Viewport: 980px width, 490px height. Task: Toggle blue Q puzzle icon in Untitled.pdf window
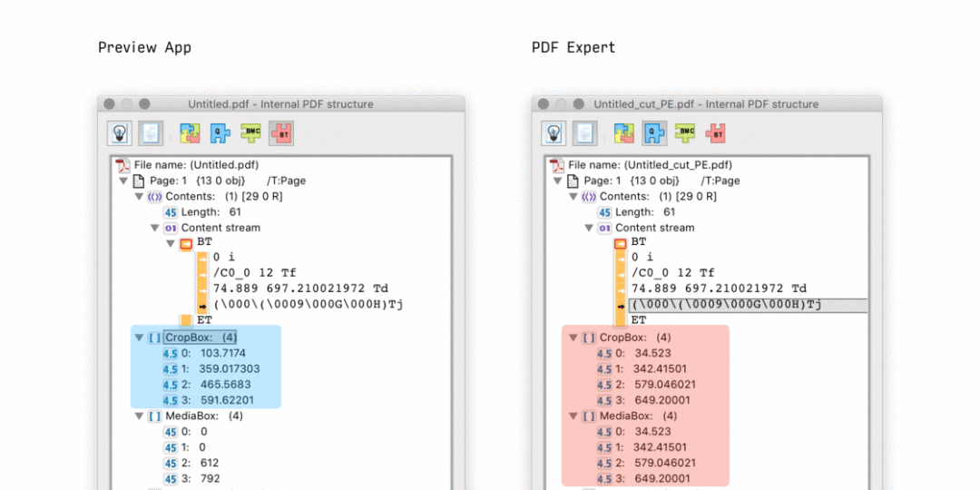click(220, 133)
